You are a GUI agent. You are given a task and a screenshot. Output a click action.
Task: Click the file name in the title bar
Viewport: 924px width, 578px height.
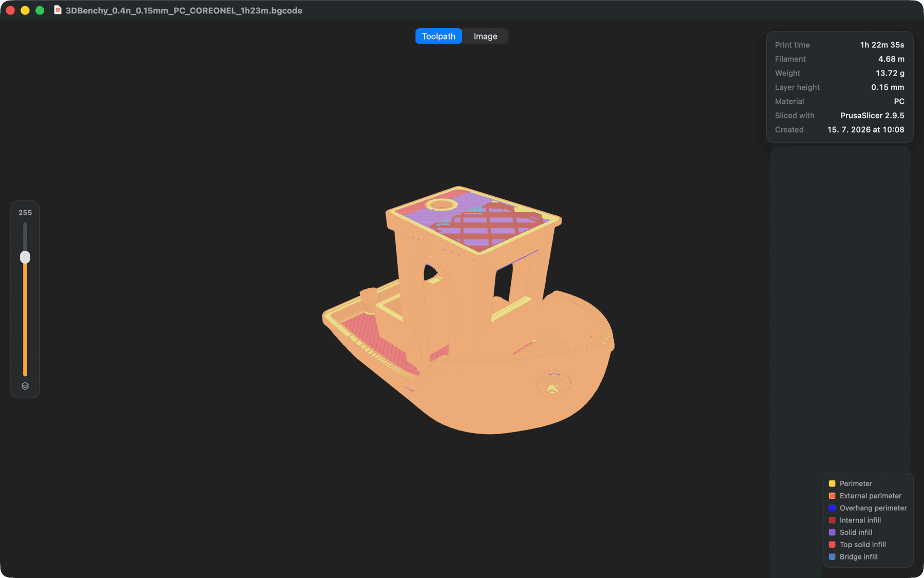(x=184, y=10)
